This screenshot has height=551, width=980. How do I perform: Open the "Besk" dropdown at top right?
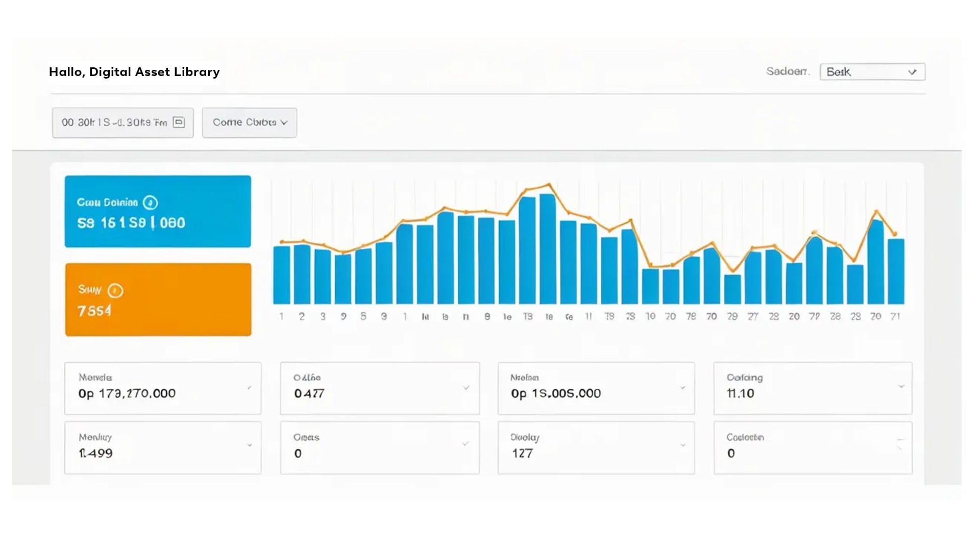pyautogui.click(x=872, y=72)
